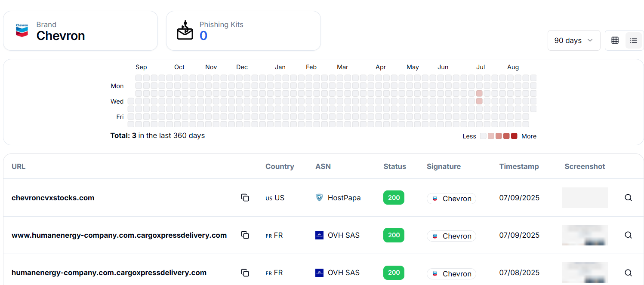The width and height of the screenshot is (644, 285).
Task: Switch to list view
Action: [x=633, y=40]
